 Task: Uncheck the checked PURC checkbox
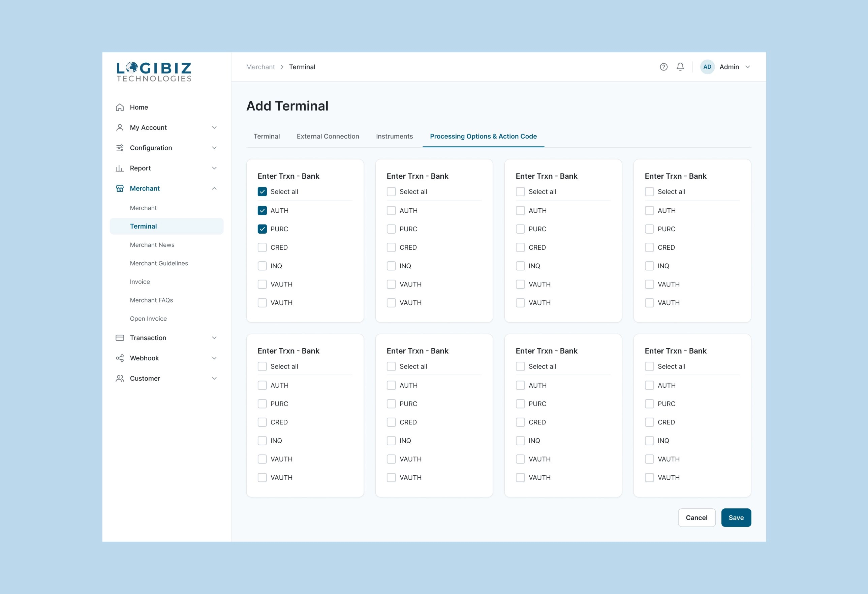[262, 229]
